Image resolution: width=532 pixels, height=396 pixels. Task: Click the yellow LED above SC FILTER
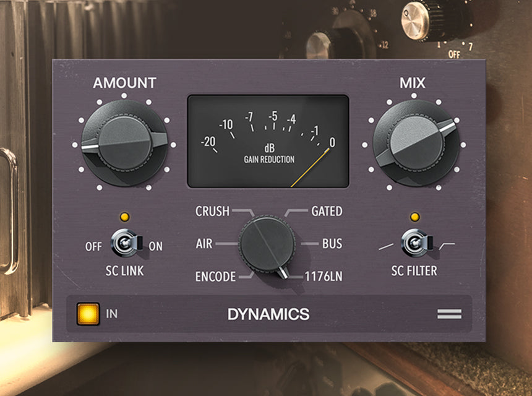[x=414, y=217]
